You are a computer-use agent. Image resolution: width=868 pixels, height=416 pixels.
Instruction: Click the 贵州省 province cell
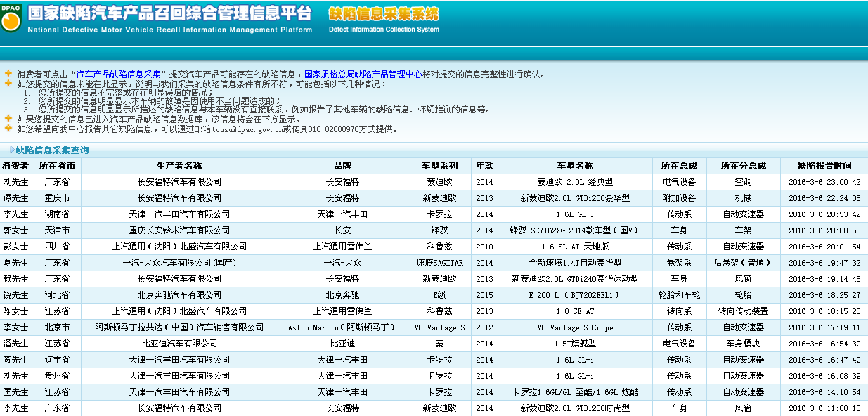[57, 376]
